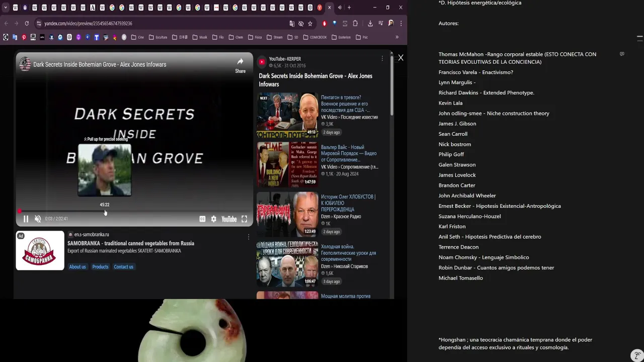Open the Física bookmarks folder

point(255,37)
